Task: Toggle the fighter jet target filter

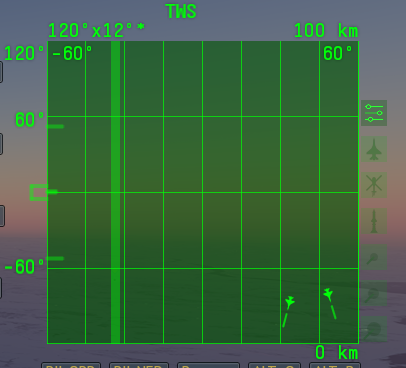Action: pyautogui.click(x=374, y=149)
